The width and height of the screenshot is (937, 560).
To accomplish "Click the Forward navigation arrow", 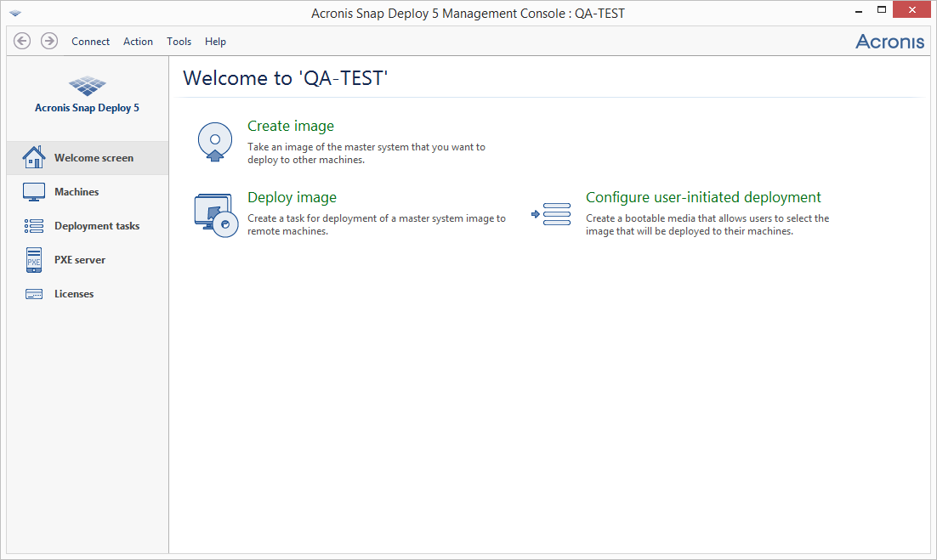I will pyautogui.click(x=49, y=41).
